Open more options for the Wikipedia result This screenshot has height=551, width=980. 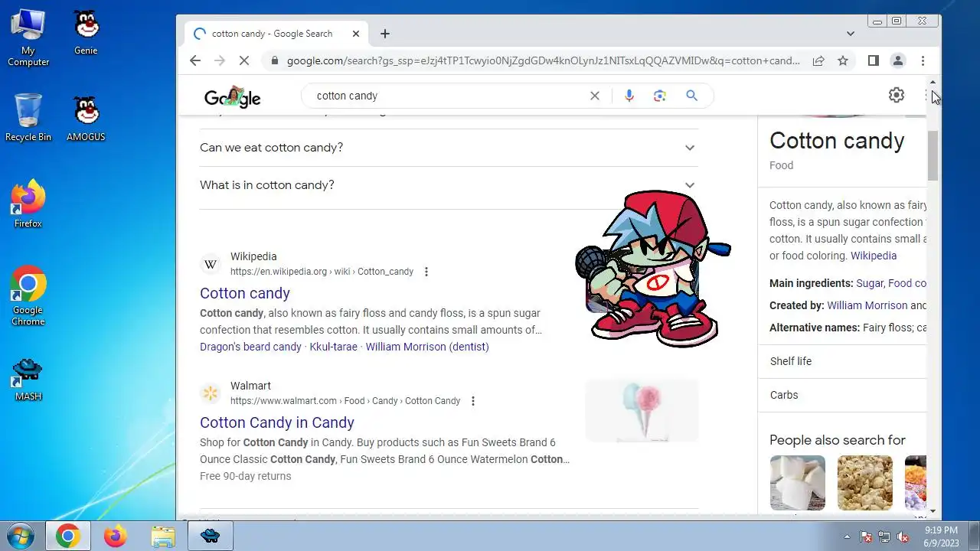[426, 272]
